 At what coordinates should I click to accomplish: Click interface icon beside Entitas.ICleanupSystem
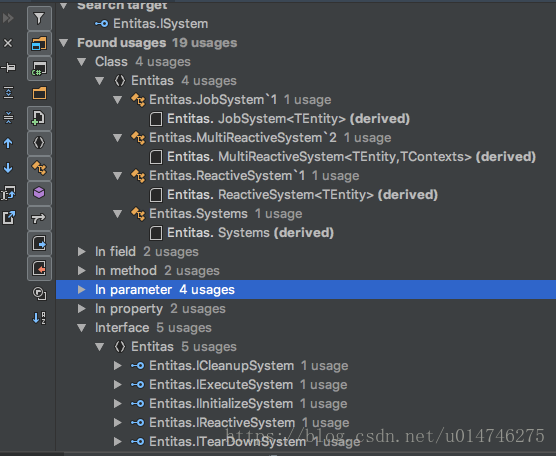coord(137,366)
